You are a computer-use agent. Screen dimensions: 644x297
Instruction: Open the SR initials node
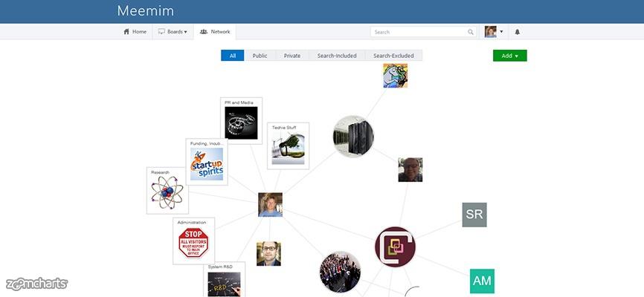[474, 215]
